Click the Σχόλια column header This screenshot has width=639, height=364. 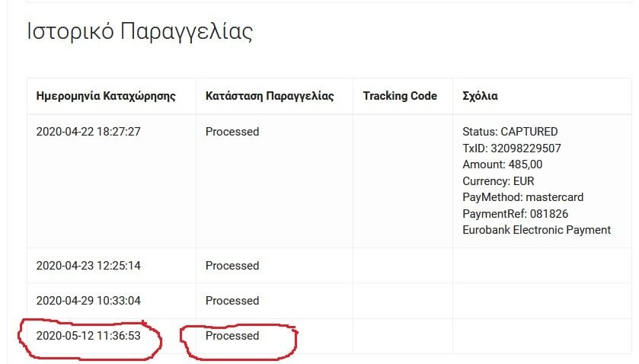(480, 96)
